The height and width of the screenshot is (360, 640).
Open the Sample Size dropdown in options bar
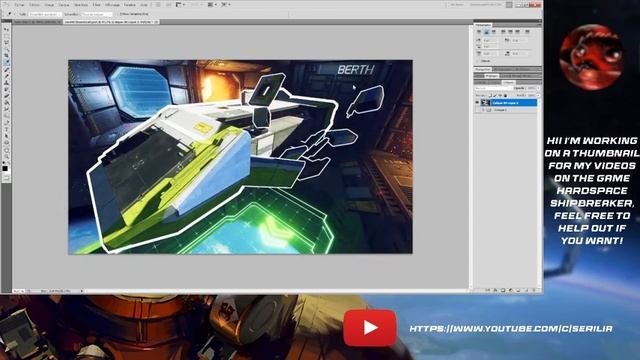click(x=44, y=14)
